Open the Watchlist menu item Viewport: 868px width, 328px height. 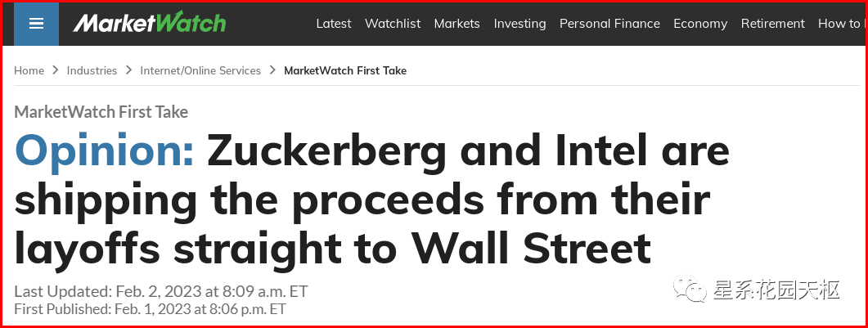tap(393, 24)
